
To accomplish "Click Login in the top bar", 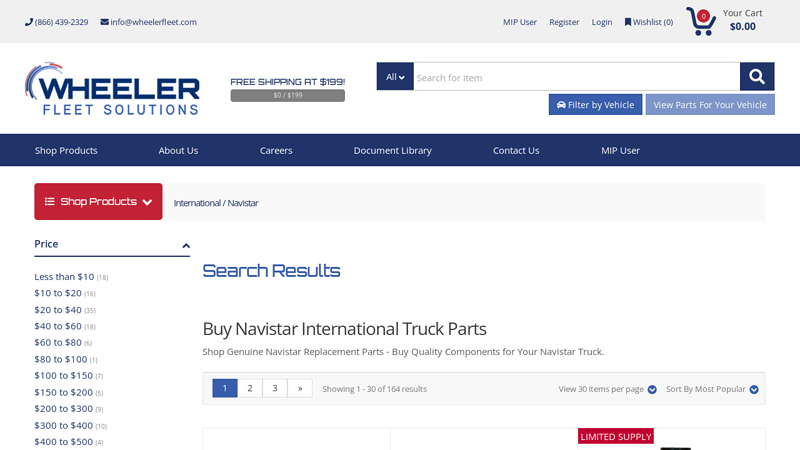I will tap(602, 22).
